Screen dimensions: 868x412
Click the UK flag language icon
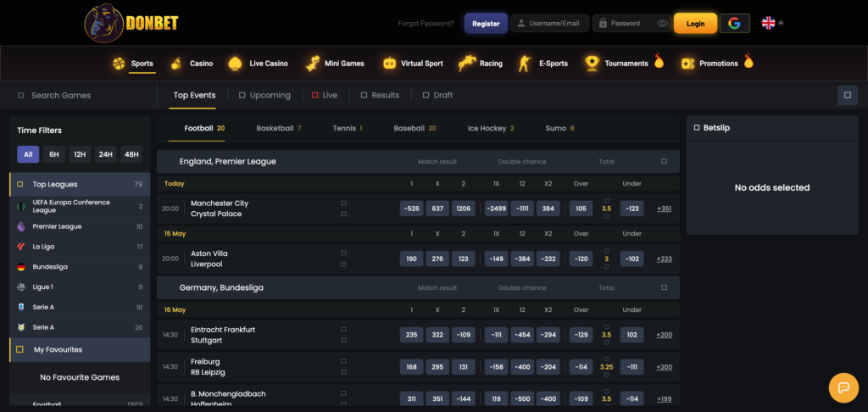(x=768, y=23)
